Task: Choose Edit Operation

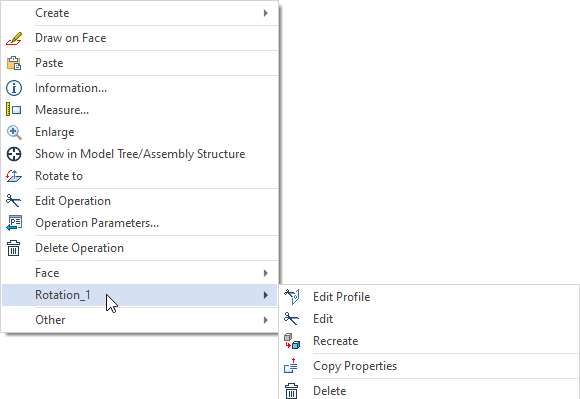Action: 140,201
